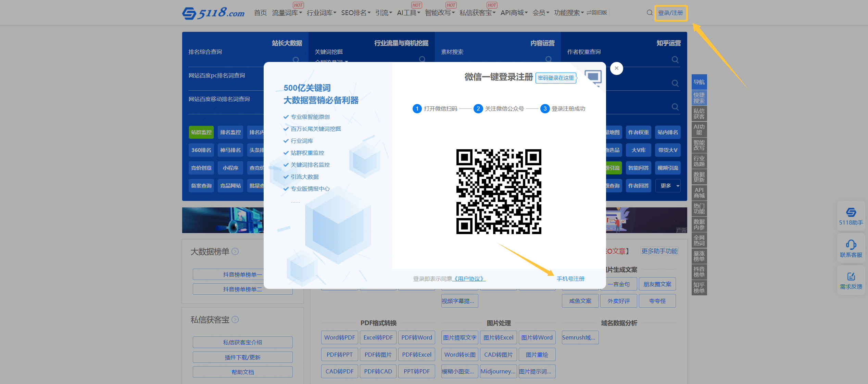
Task: Click the WeChat login QR code
Action: [499, 192]
